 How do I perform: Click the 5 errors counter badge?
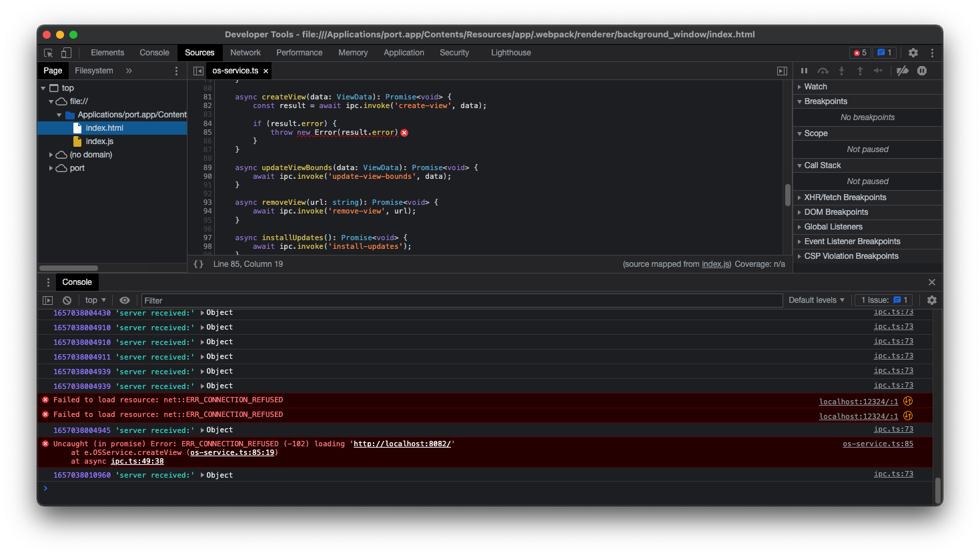(860, 53)
